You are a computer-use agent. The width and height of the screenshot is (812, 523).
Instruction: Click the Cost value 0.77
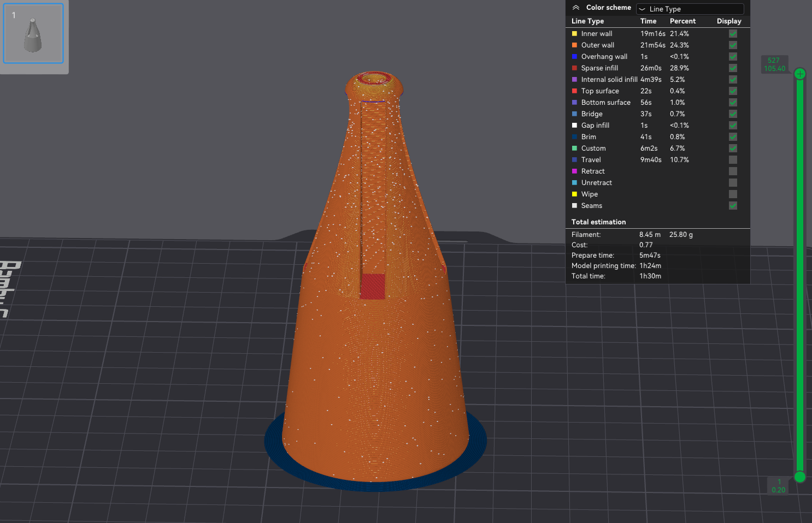[646, 245]
